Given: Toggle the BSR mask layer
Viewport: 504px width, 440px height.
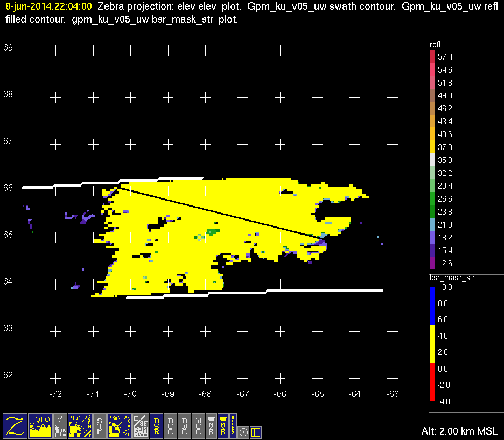Looking at the screenshot, I should point(156,425).
